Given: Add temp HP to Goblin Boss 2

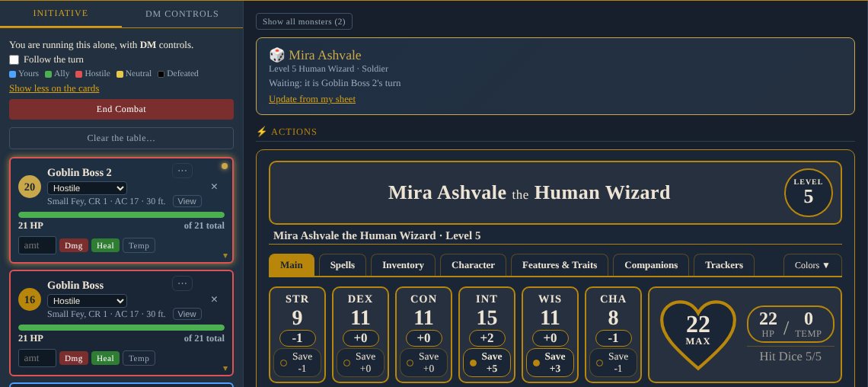Looking at the screenshot, I should [x=139, y=245].
